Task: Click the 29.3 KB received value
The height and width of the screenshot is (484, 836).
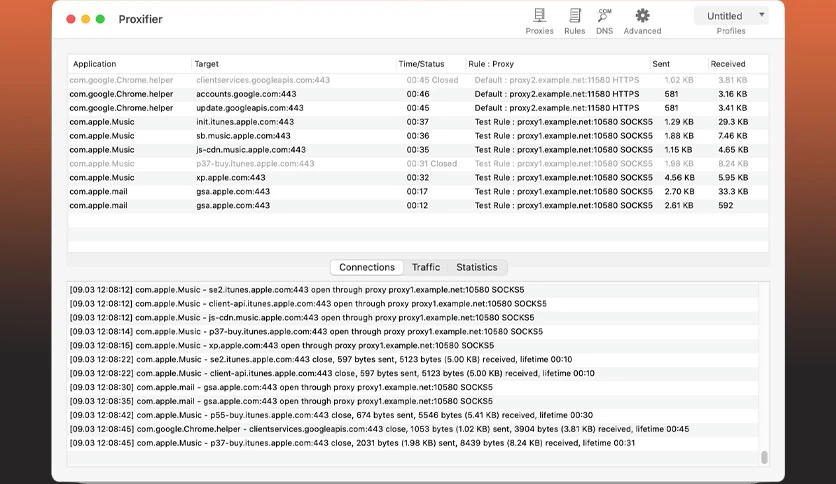Action: (733, 122)
